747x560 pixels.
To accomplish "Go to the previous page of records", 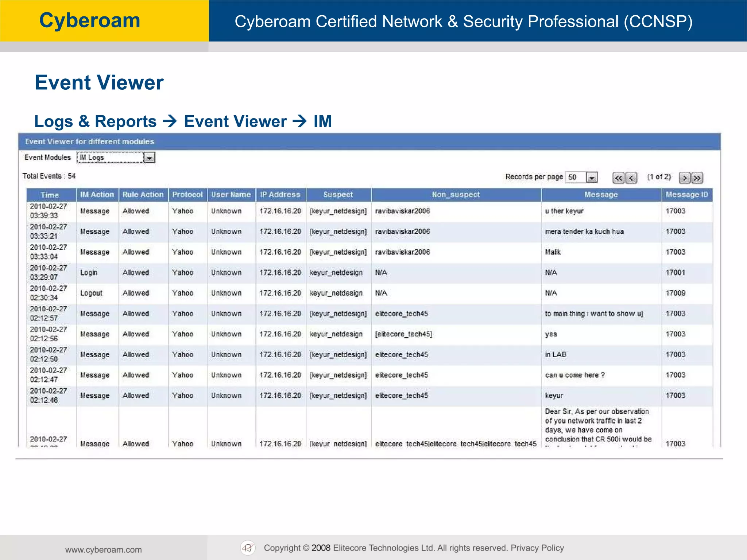I will tap(631, 178).
